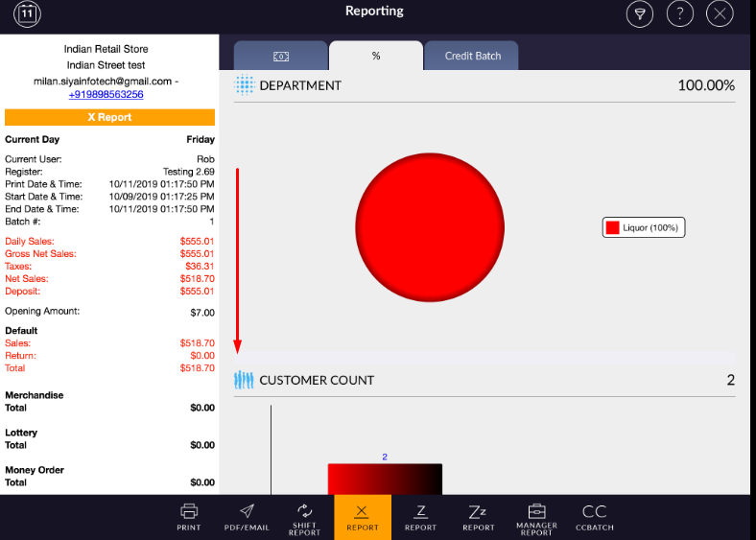This screenshot has width=756, height=540.
Task: Open the ZZ Report
Action: (x=479, y=517)
